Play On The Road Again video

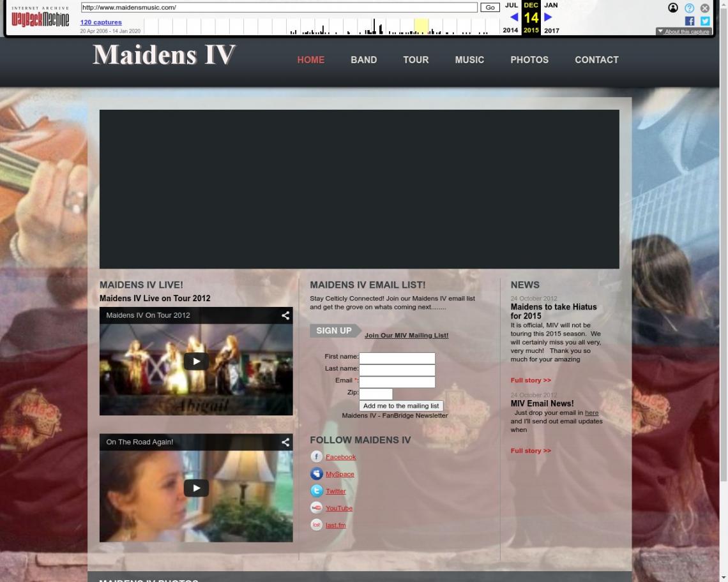[x=196, y=488]
